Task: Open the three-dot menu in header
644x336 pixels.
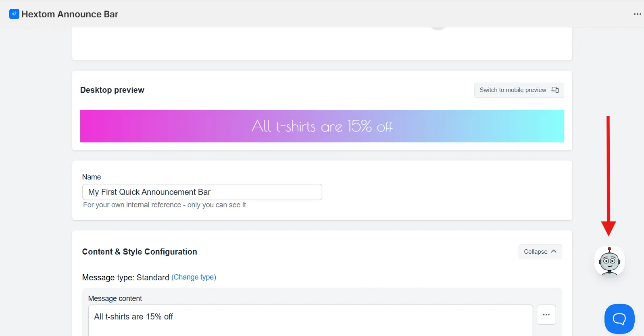Action: tap(637, 14)
